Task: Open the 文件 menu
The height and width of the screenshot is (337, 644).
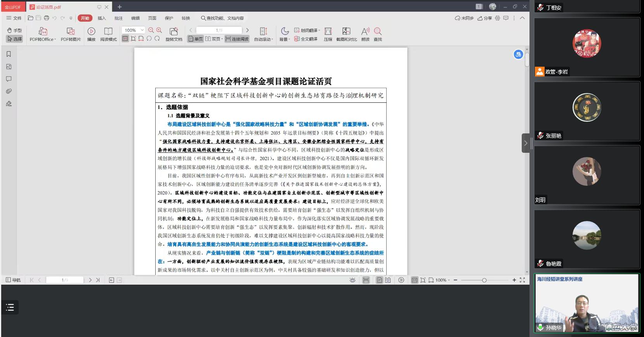Action: click(14, 18)
